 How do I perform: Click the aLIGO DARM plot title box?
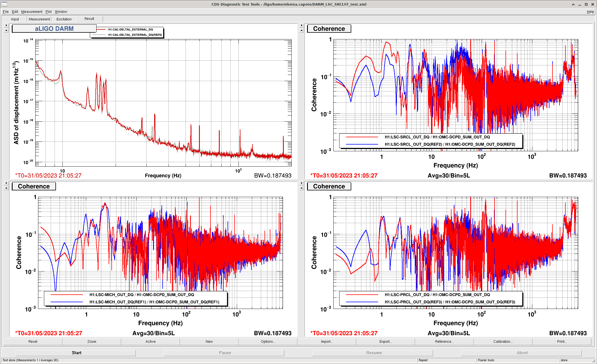(x=54, y=29)
